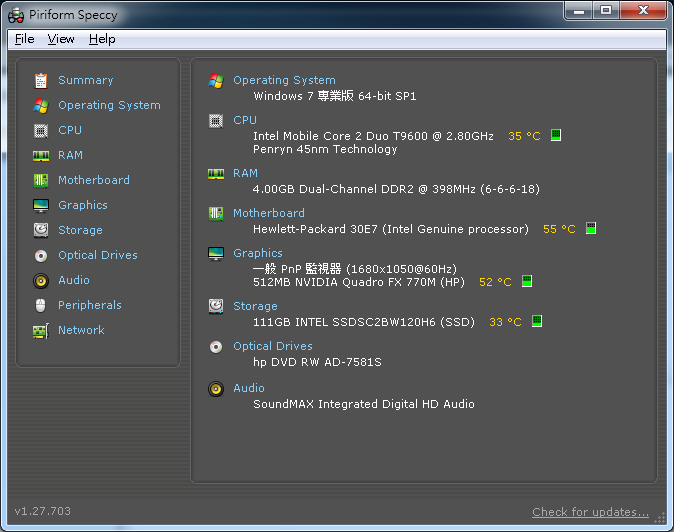Click the Motherboard icon in sidebar
Screen dimensions: 674x532
(41, 180)
